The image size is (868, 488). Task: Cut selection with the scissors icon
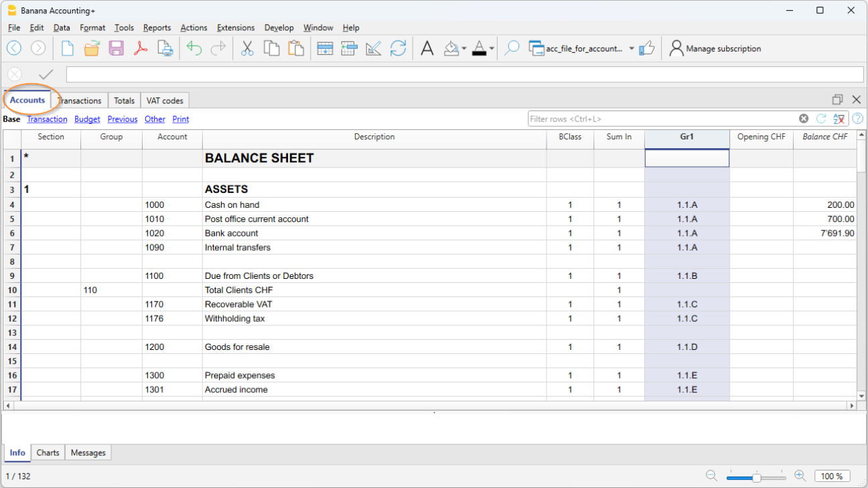[247, 48]
